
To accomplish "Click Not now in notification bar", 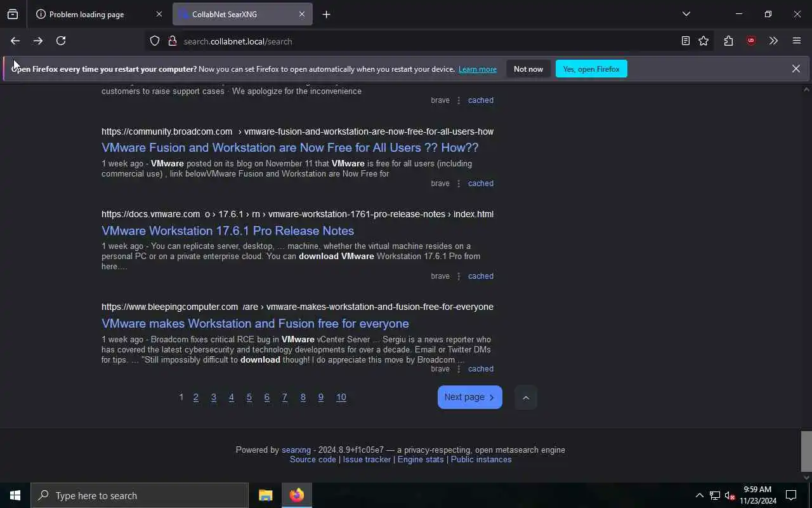I will (x=528, y=69).
